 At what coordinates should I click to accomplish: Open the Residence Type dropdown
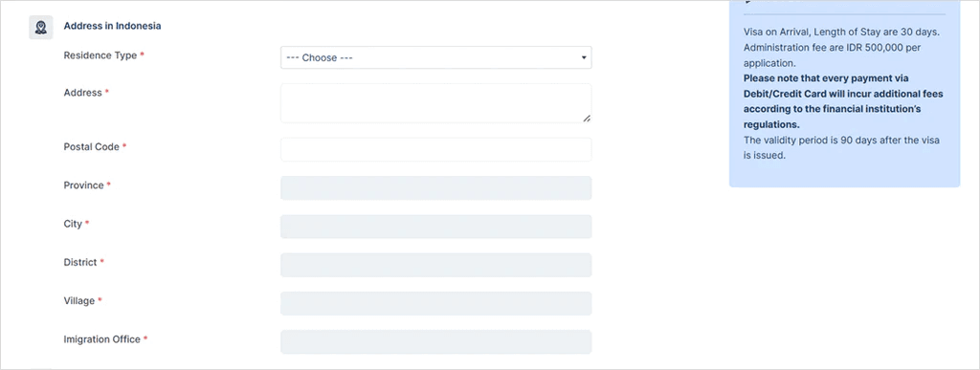coord(435,57)
